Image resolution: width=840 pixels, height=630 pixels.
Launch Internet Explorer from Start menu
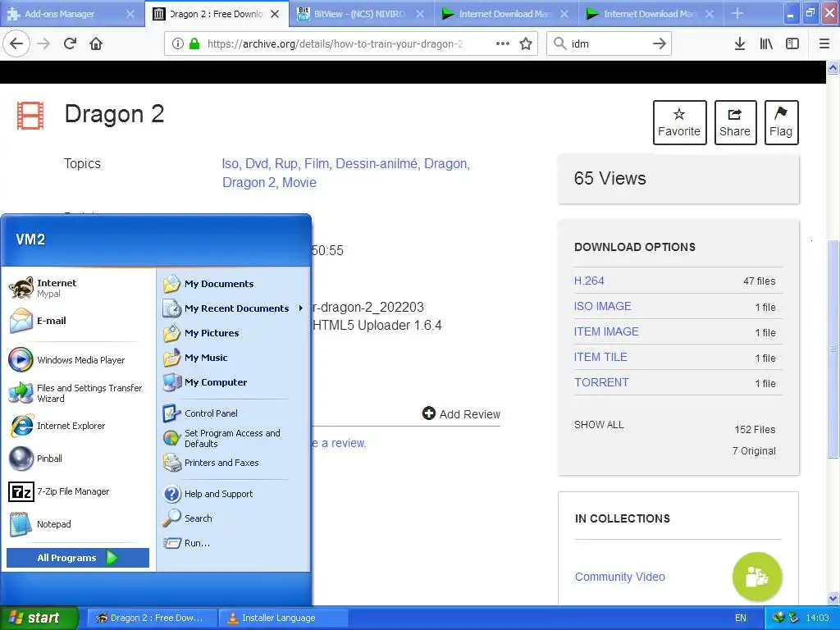78,426
